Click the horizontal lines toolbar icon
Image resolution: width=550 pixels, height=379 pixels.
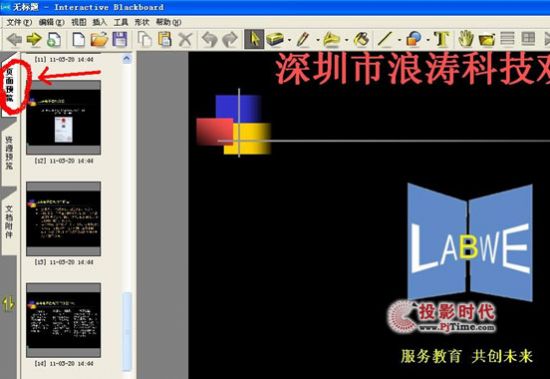pyautogui.click(x=507, y=39)
